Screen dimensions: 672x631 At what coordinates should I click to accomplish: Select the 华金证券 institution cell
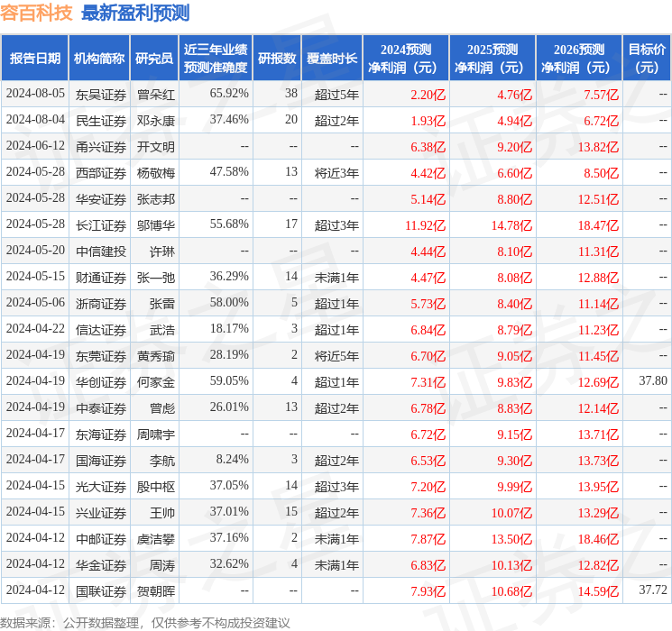(x=101, y=565)
